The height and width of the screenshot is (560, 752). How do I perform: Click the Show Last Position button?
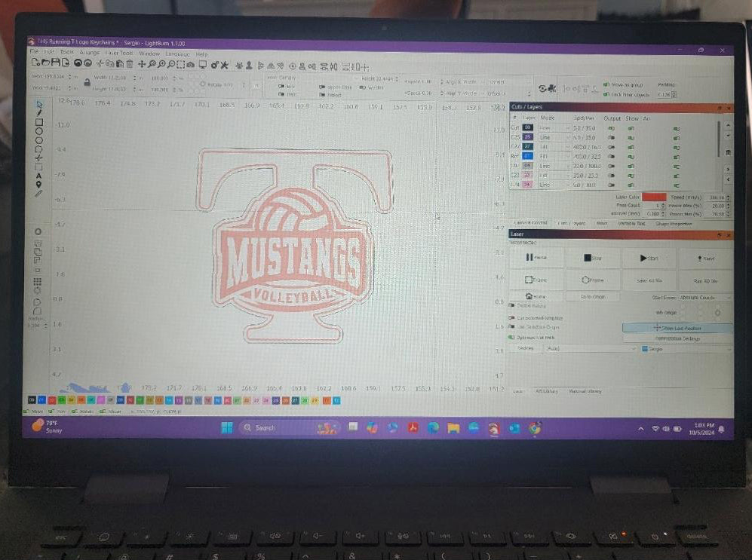(677, 328)
